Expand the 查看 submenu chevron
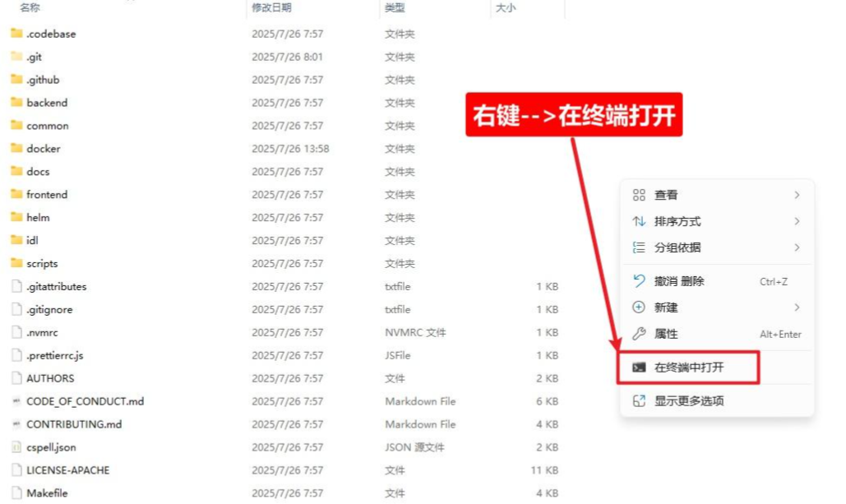The width and height of the screenshot is (846, 504). point(797,195)
